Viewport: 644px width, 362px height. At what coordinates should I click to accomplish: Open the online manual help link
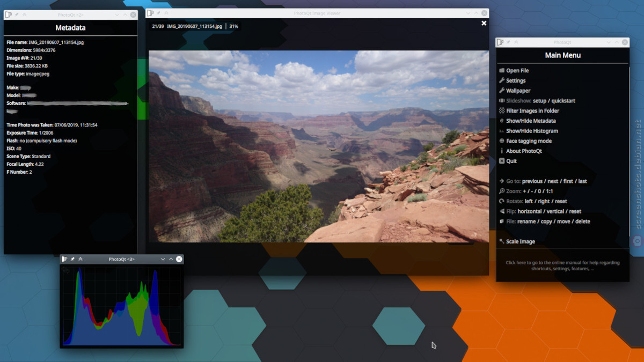562,265
